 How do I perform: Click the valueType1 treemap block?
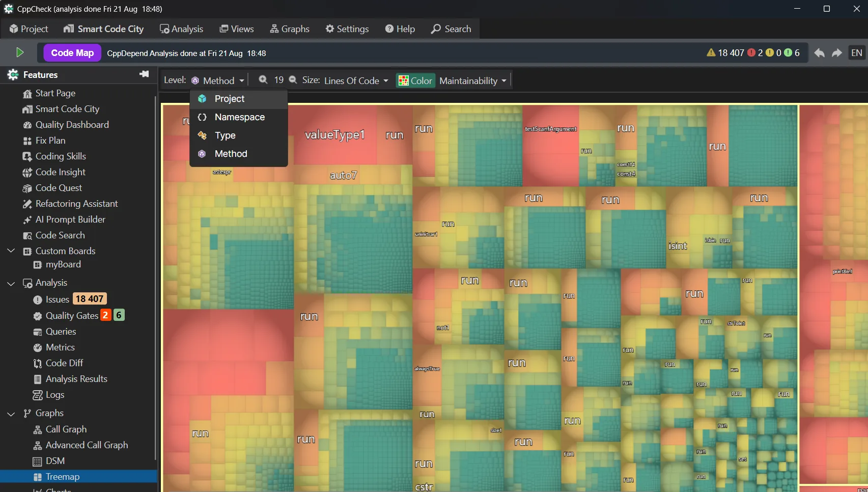pyautogui.click(x=334, y=135)
